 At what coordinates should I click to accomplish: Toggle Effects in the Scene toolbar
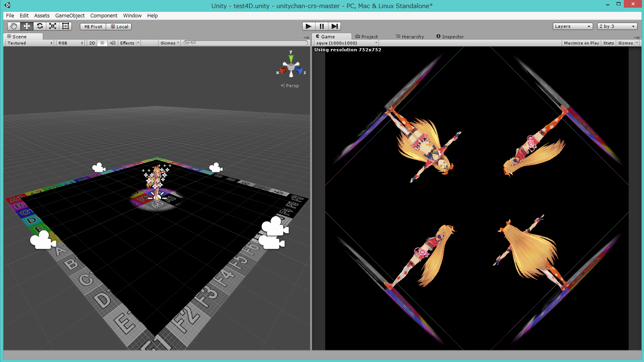coord(127,43)
